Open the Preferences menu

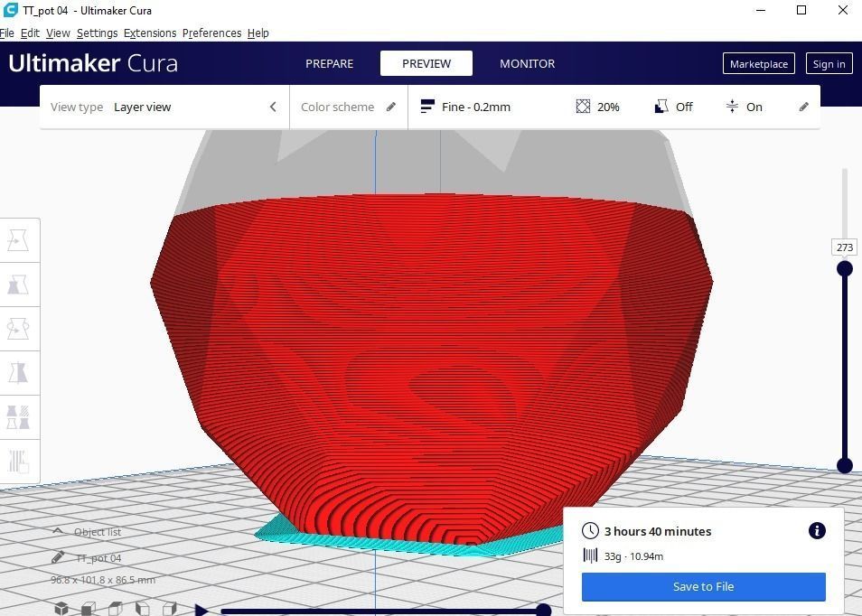211,33
